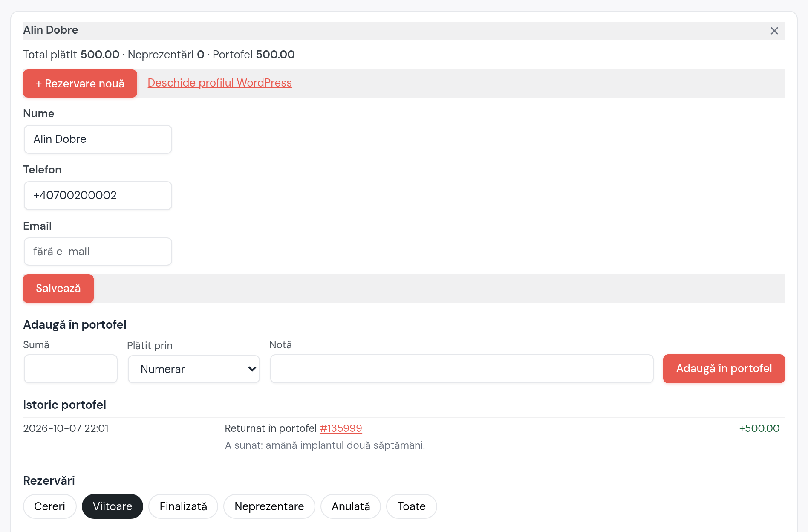The height and width of the screenshot is (532, 808).
Task: Show Toate reservations
Action: [x=412, y=506]
